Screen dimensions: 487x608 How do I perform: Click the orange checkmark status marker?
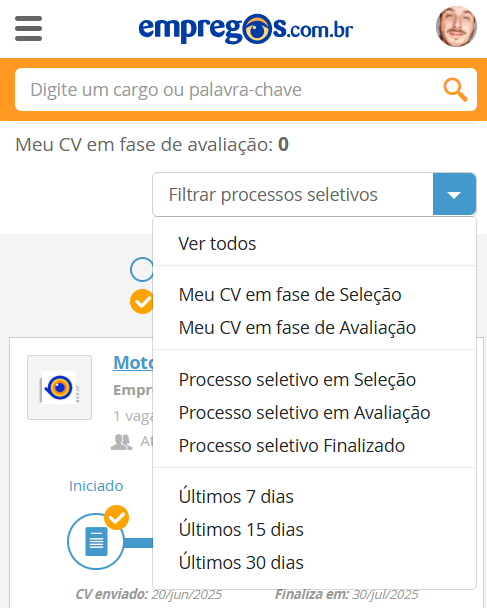pos(142,301)
